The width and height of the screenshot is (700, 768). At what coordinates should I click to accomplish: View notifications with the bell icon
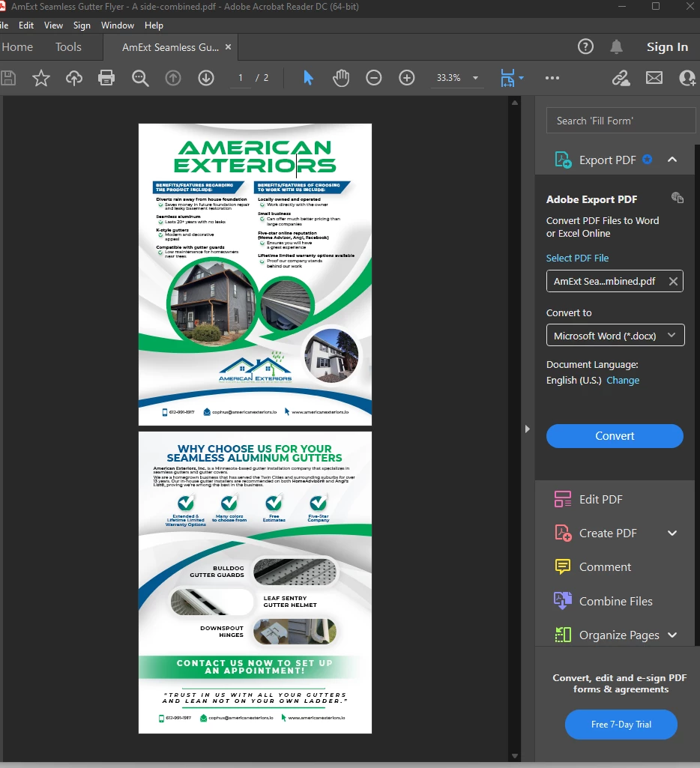point(616,47)
